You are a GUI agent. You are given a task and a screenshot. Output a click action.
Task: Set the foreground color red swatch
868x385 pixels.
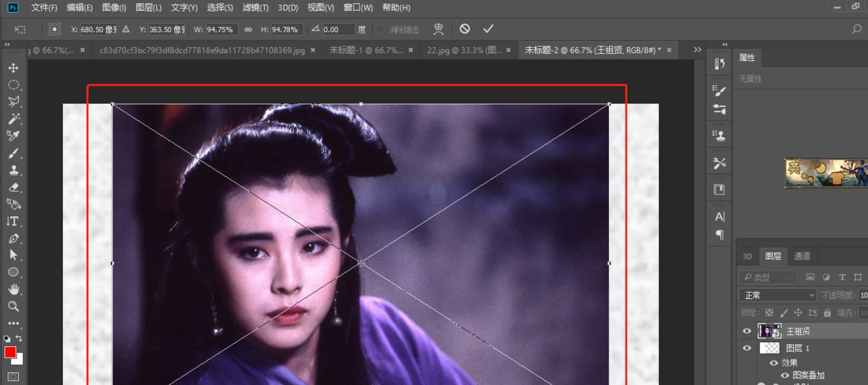pos(10,352)
